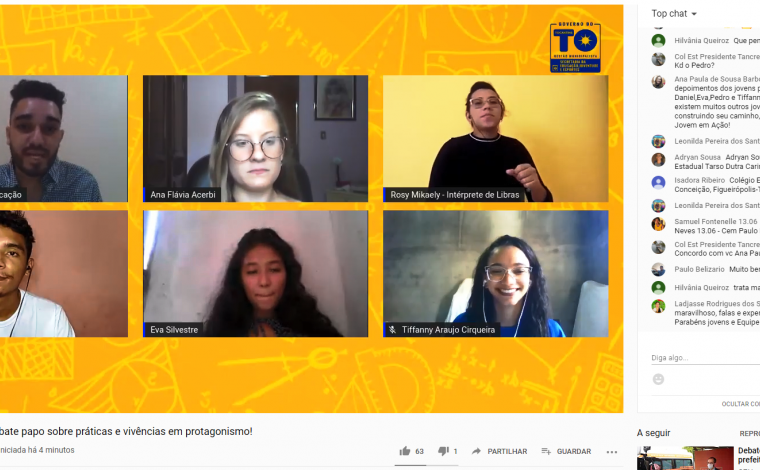Open the three-dot more actions menu
The image size is (760, 470).
(612, 452)
